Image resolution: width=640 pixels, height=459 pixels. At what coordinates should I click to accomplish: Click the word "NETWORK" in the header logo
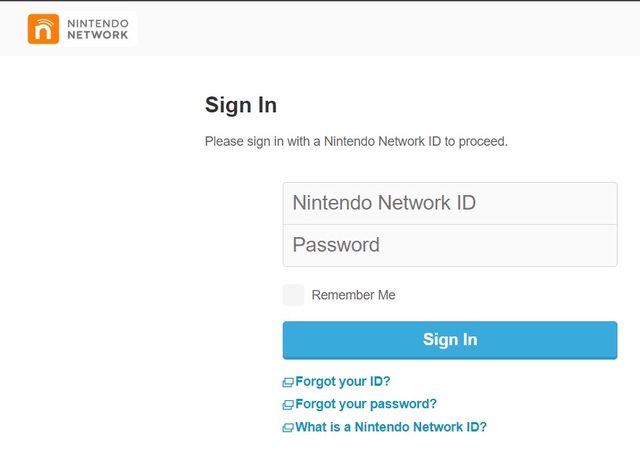click(97, 34)
